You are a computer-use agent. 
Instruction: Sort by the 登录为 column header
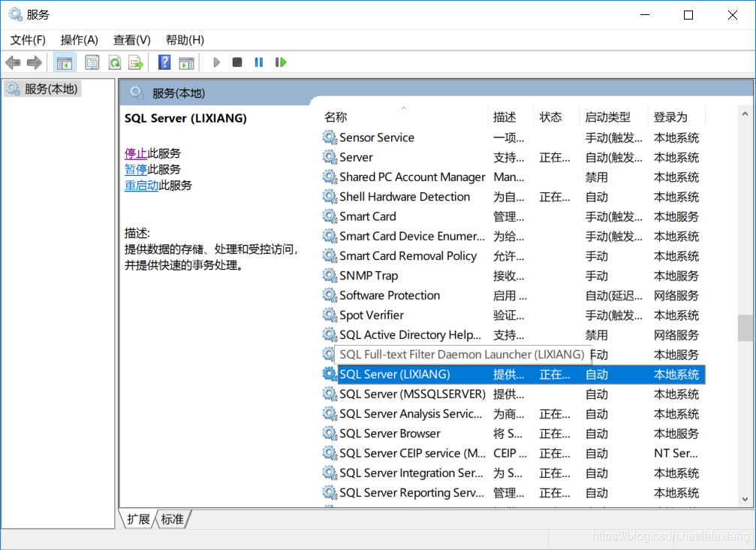pos(676,116)
